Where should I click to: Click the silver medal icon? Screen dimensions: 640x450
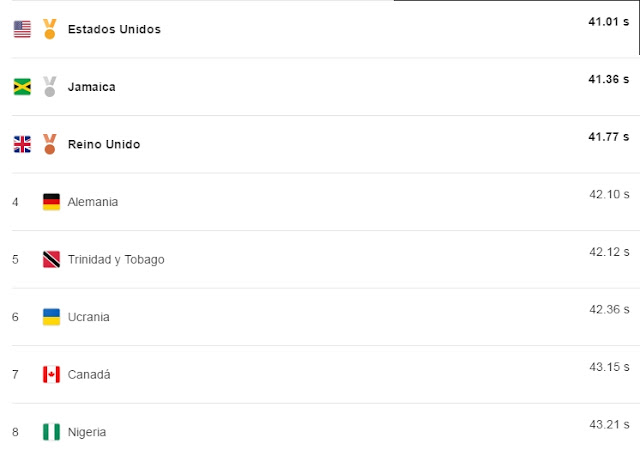point(50,87)
